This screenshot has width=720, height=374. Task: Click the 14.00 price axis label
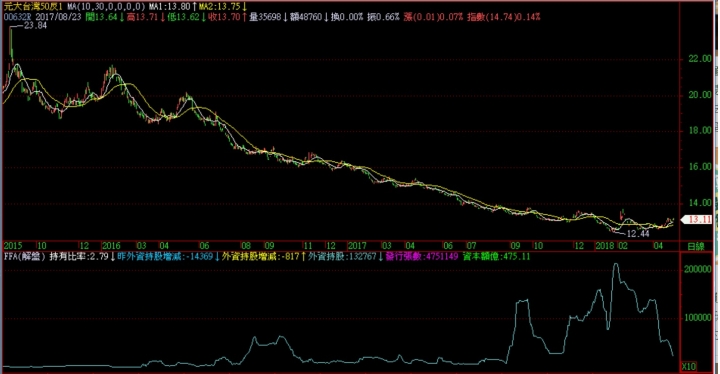point(700,202)
